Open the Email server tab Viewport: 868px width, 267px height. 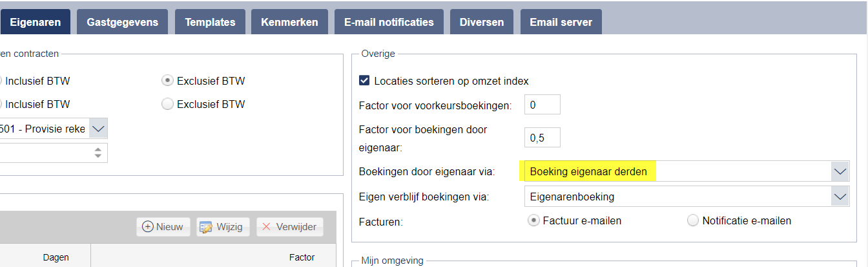(561, 21)
